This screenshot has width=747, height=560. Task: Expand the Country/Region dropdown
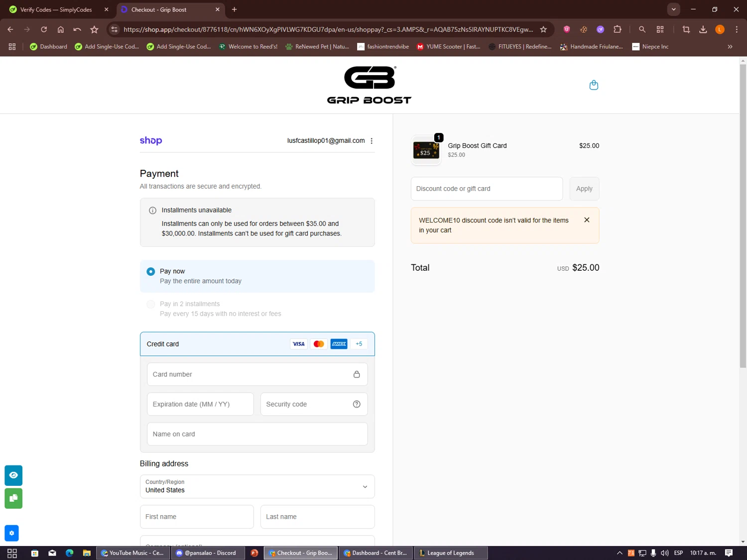pyautogui.click(x=257, y=486)
